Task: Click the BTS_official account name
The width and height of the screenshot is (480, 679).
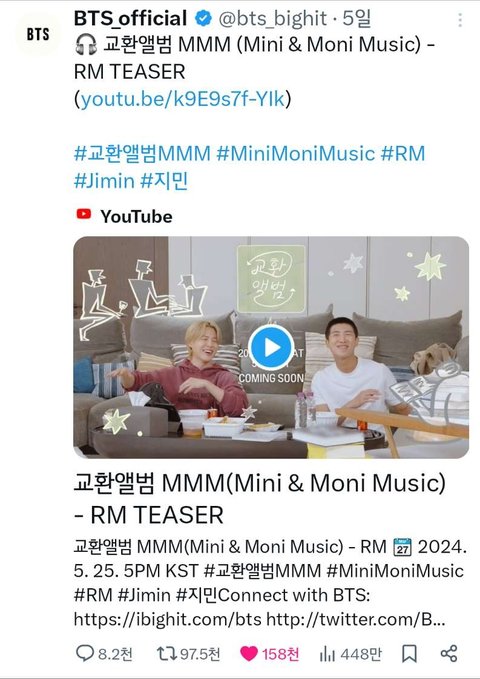Action: (130, 19)
